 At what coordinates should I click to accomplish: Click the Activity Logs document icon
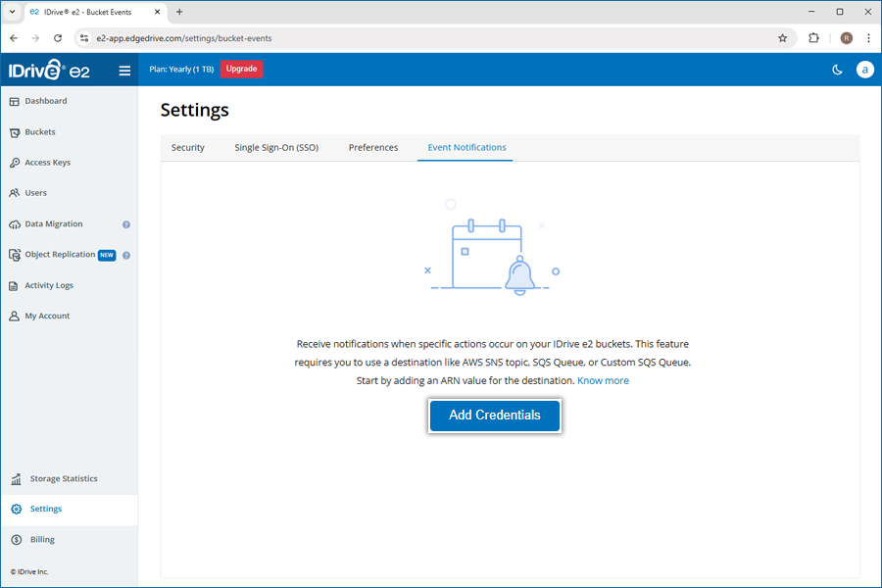14,286
